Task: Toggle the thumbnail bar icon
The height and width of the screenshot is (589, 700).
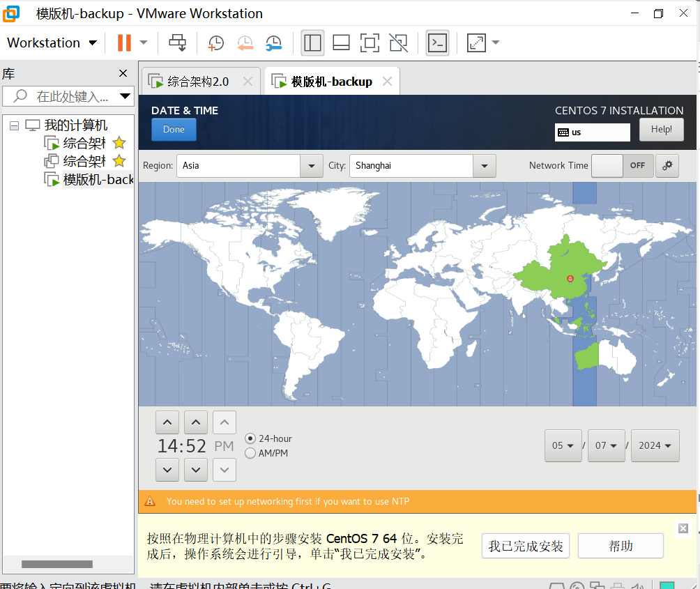Action: [x=341, y=43]
